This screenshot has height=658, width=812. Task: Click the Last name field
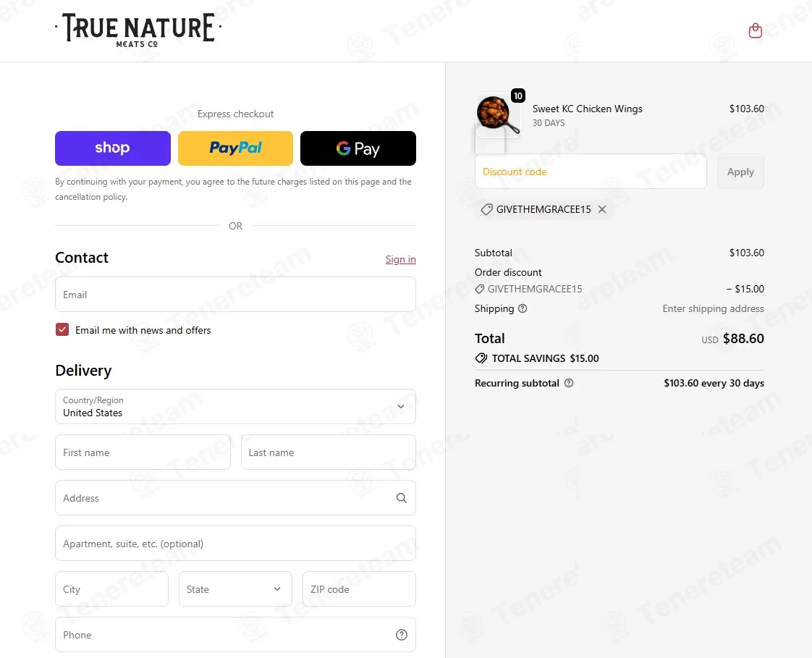tap(329, 452)
